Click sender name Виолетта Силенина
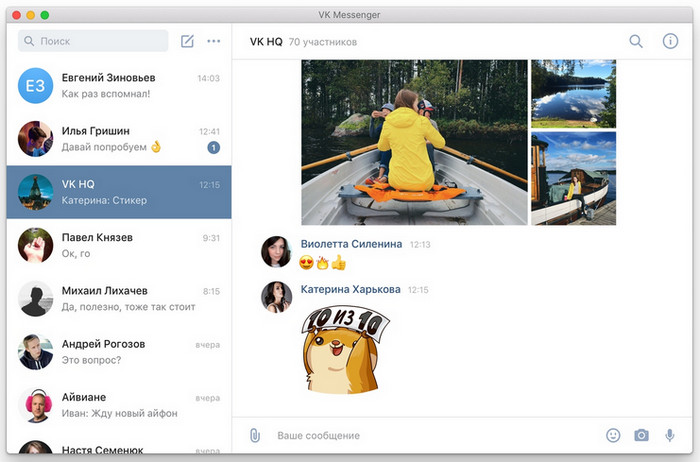700x462 pixels. [351, 244]
